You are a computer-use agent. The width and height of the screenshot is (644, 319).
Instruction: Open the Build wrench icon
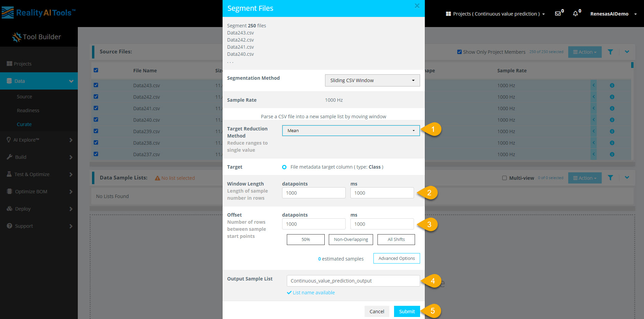pos(9,157)
